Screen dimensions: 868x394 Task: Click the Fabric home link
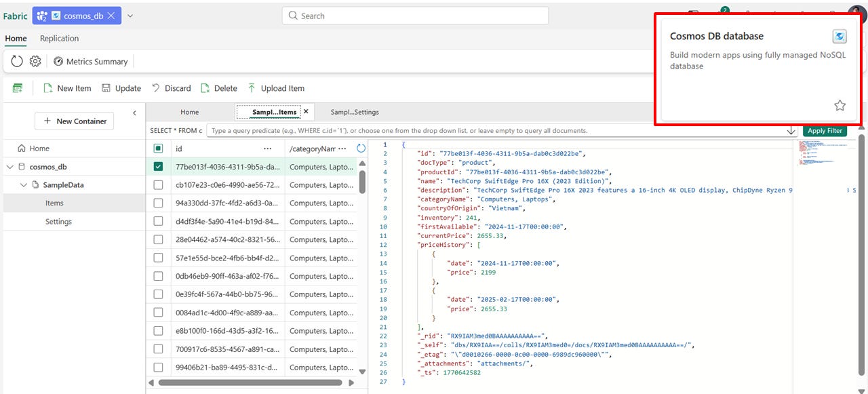tap(16, 16)
